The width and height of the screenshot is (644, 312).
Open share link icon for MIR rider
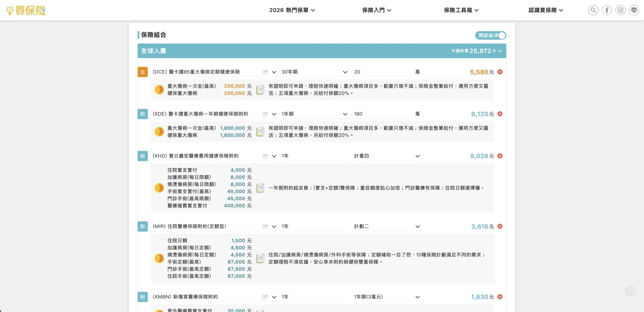265,226
